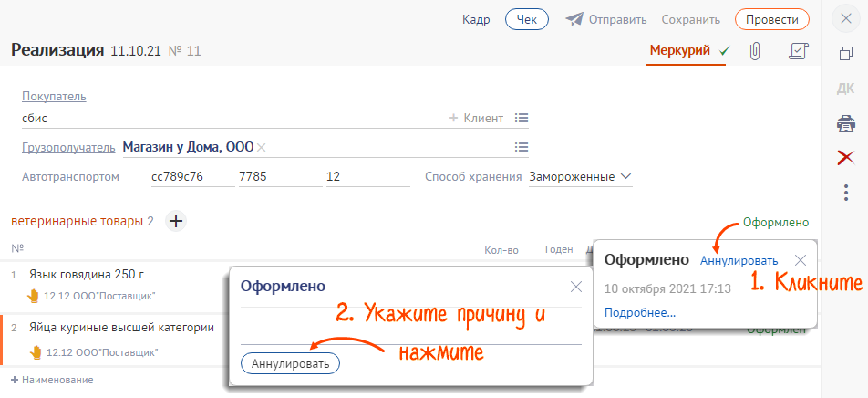Click the printer icon in right sidebar
Screen dimensions: 868x398
(845, 123)
